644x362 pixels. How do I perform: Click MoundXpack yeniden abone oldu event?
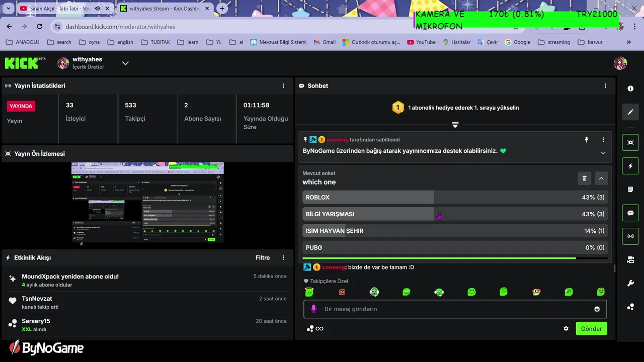(147, 281)
